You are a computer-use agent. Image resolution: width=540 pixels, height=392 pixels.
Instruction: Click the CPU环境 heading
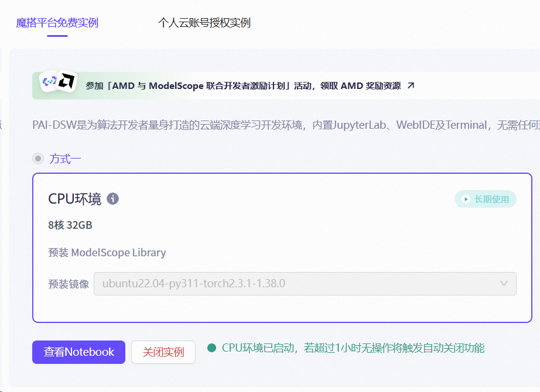click(75, 199)
